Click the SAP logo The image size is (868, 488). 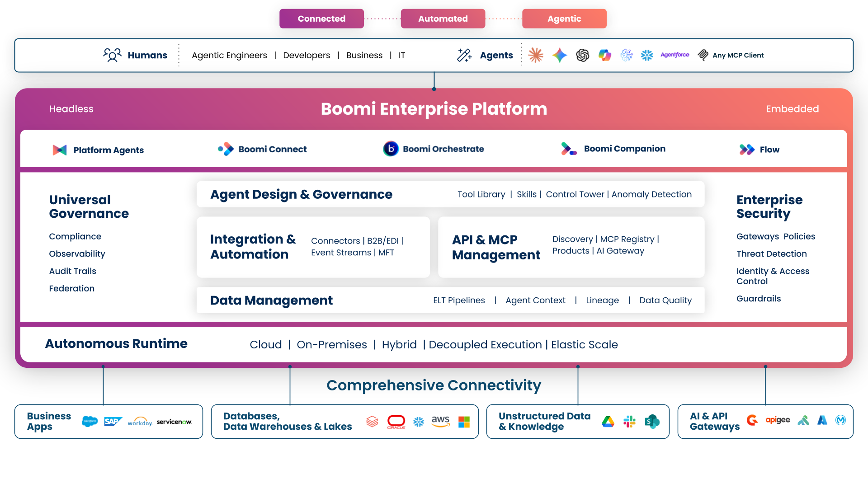point(113,422)
